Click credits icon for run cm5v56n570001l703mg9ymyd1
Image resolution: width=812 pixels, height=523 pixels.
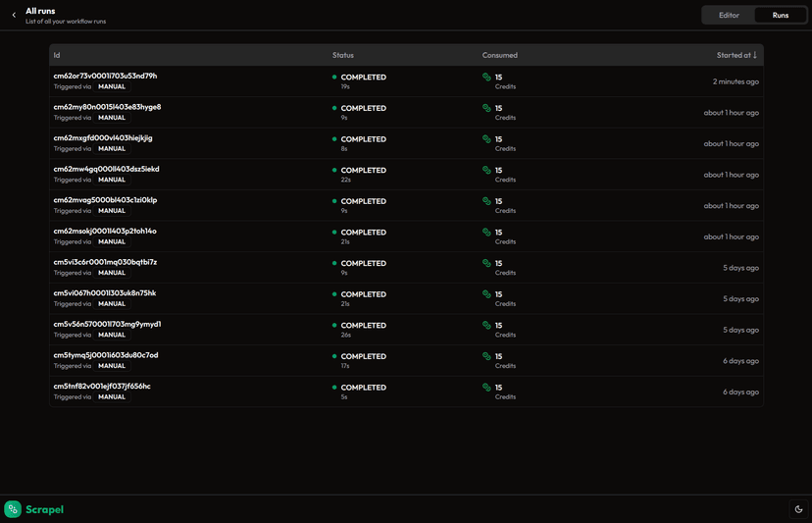click(486, 325)
